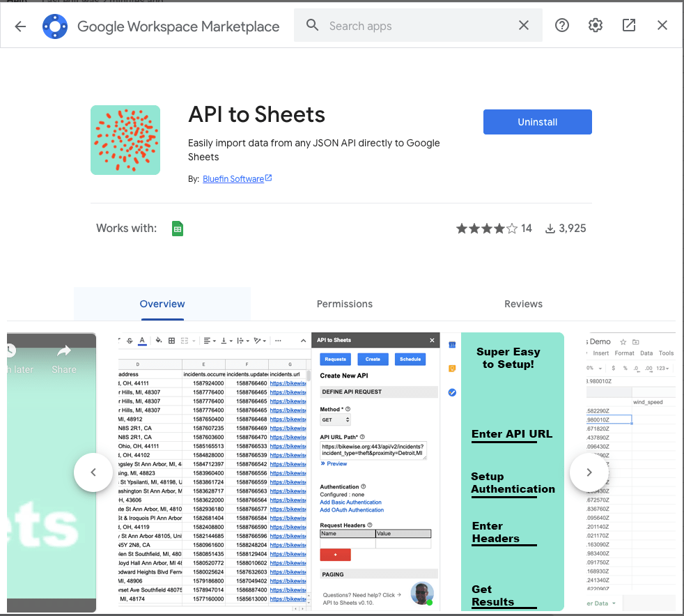Switch to the Permissions tab
684x616 pixels.
click(x=345, y=304)
